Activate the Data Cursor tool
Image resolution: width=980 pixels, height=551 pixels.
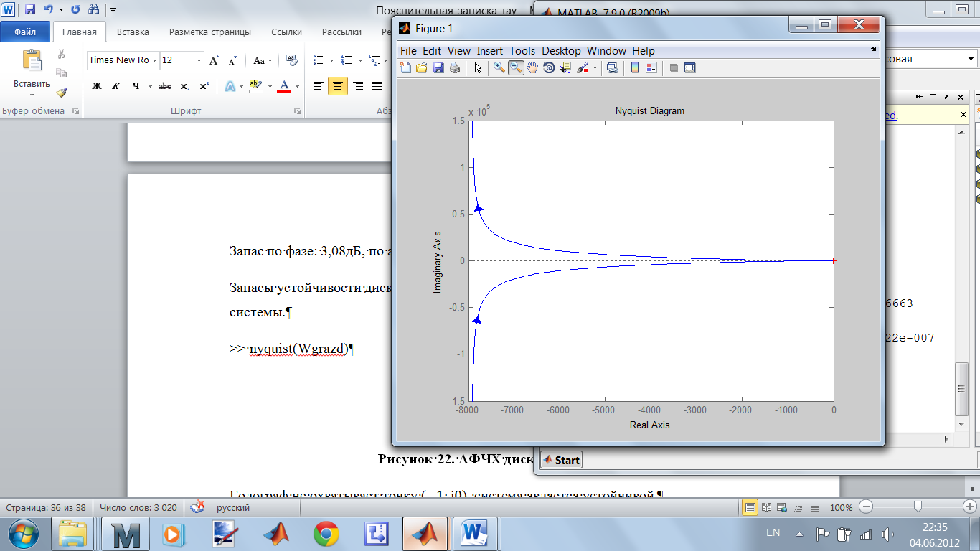[x=565, y=68]
